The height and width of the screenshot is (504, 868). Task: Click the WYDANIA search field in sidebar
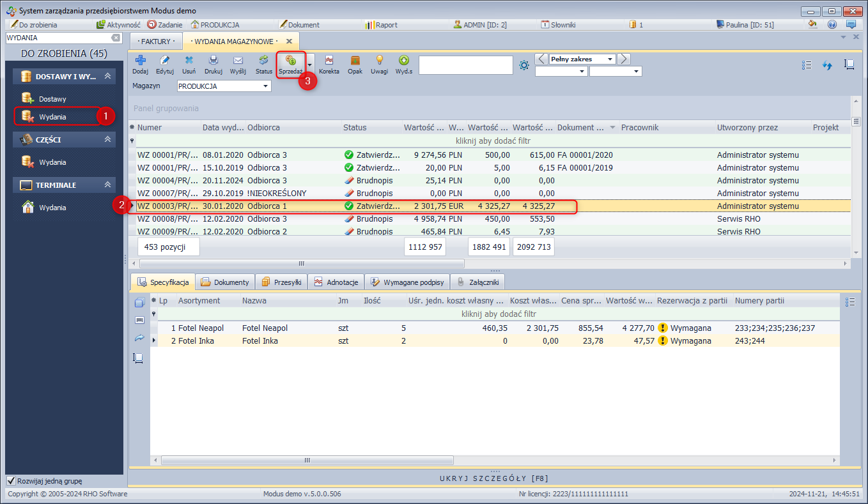point(58,38)
